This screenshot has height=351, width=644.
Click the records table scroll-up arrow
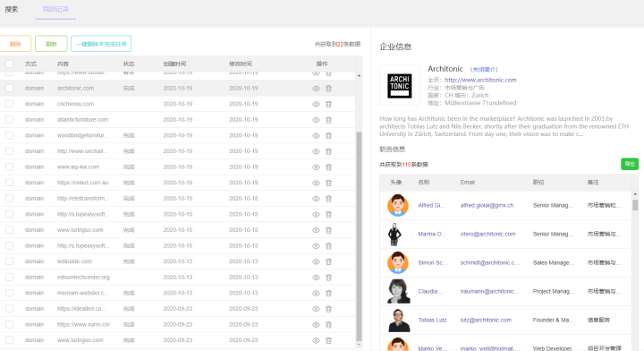359,76
